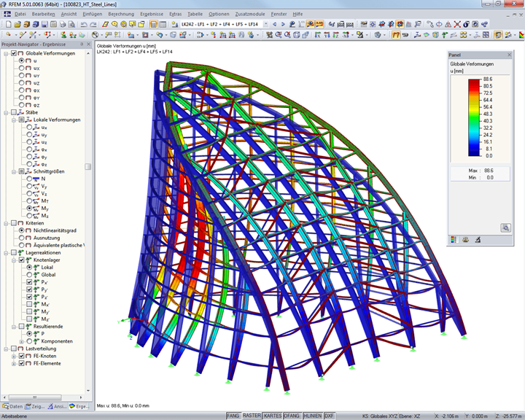Viewport: 525px width, 420px height.
Task: Collapse the Knotenlager branch
Action: click(x=14, y=260)
